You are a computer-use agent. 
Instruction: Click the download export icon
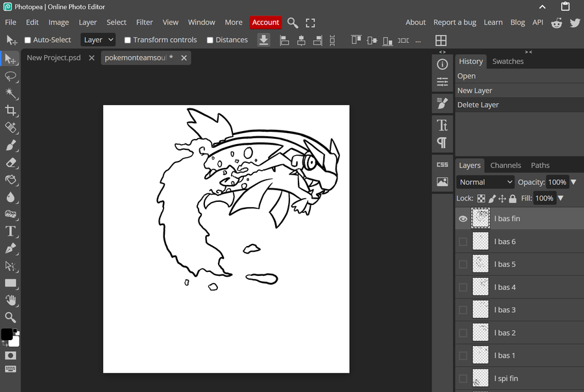point(263,40)
